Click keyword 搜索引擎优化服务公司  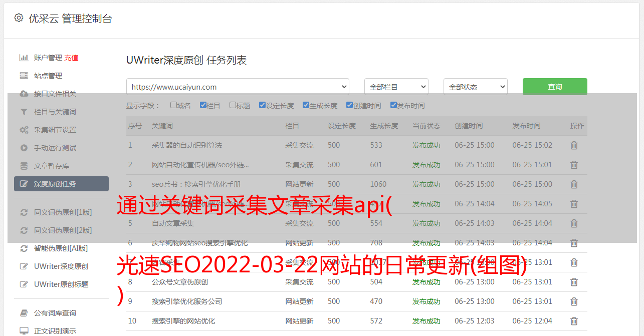(187, 301)
